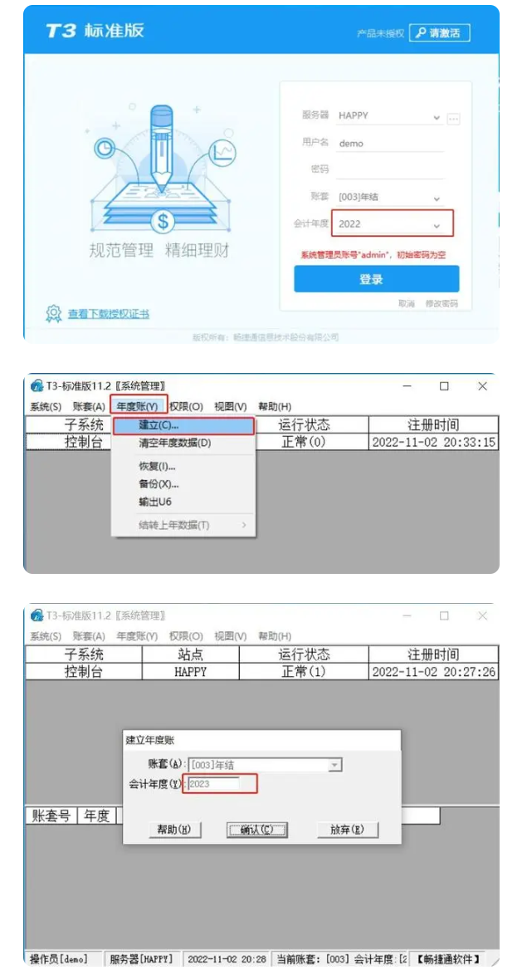Click 控制台 cell in middle window

(x=70, y=442)
